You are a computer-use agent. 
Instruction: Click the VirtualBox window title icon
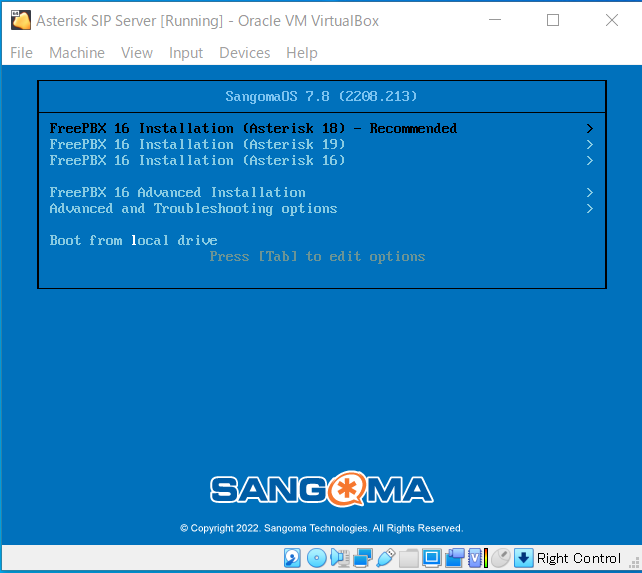click(20, 20)
